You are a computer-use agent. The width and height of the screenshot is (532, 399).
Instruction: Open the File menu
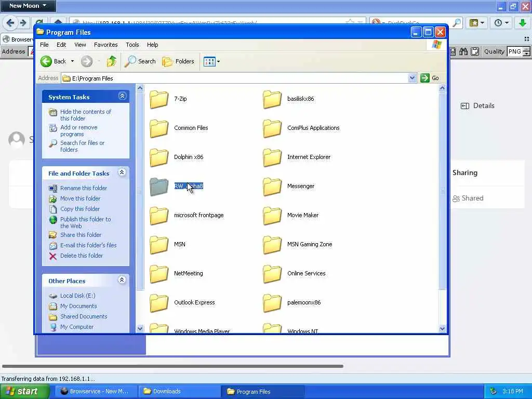[x=44, y=45]
